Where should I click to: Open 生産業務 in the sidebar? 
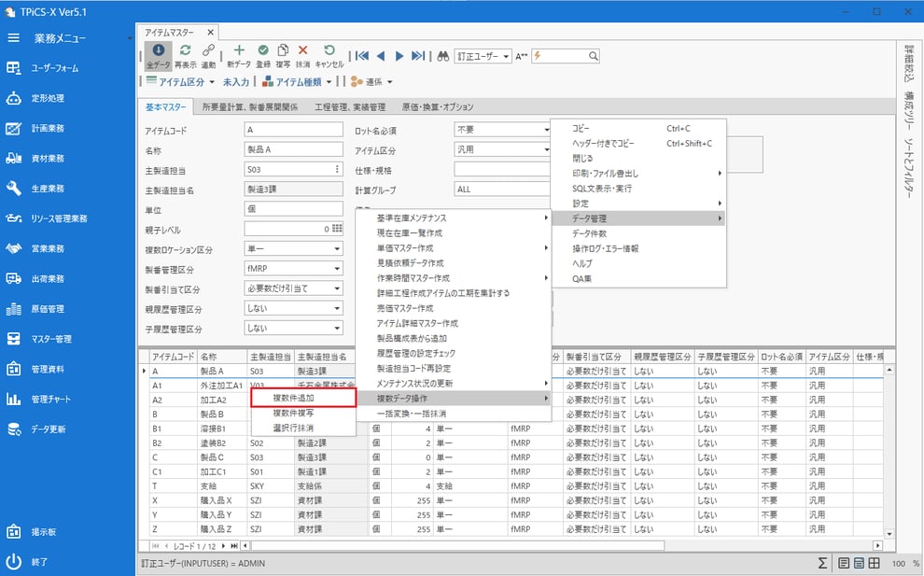pyautogui.click(x=48, y=189)
